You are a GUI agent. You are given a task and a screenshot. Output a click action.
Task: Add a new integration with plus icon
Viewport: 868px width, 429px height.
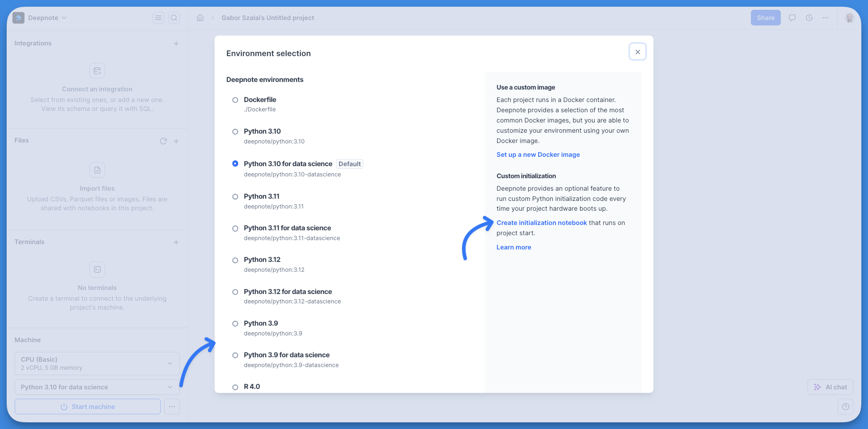click(x=176, y=44)
